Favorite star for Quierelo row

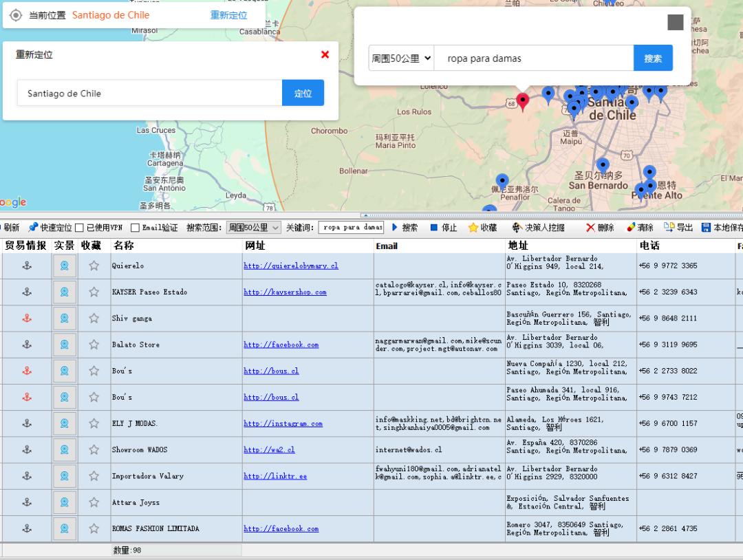point(94,266)
